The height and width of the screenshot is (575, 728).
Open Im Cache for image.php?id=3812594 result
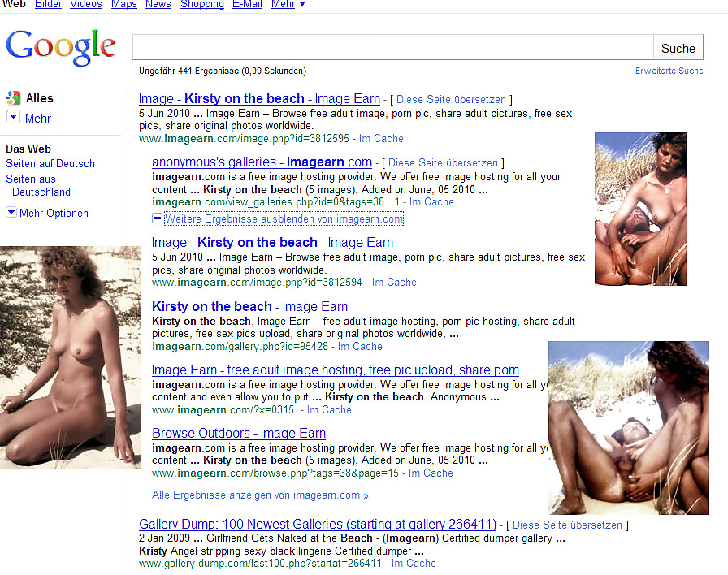394,282
